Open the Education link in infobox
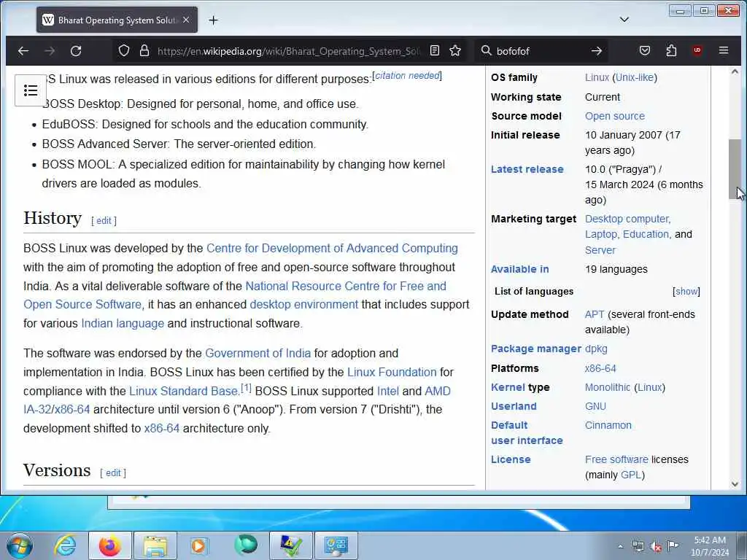The height and width of the screenshot is (560, 747). (646, 234)
